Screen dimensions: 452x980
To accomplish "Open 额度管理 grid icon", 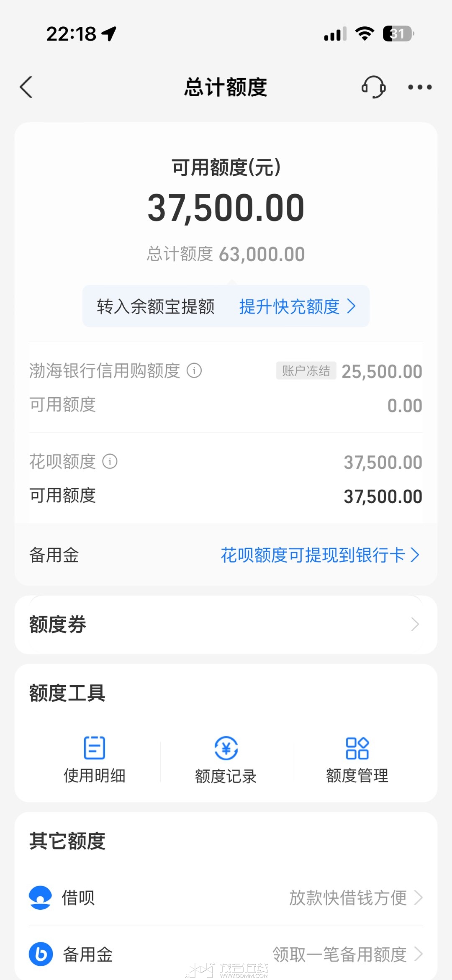I will pos(357,748).
